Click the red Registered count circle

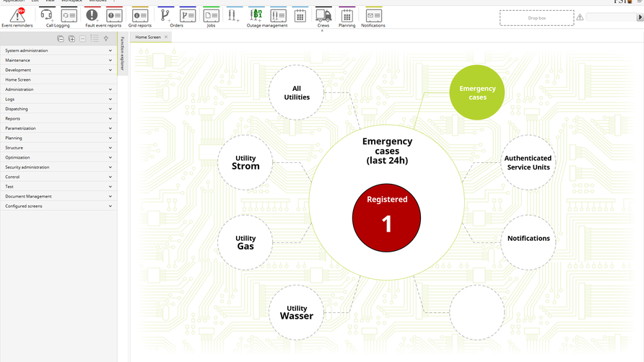pos(386,218)
